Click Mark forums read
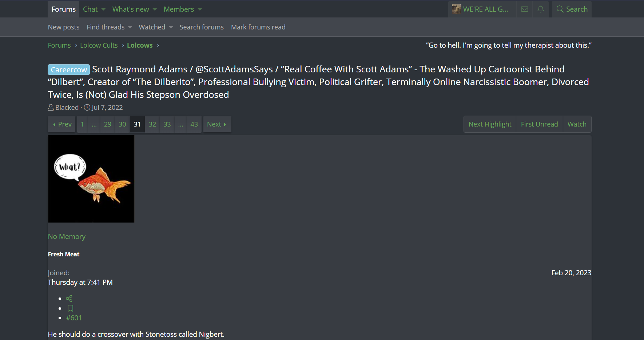 point(258,27)
